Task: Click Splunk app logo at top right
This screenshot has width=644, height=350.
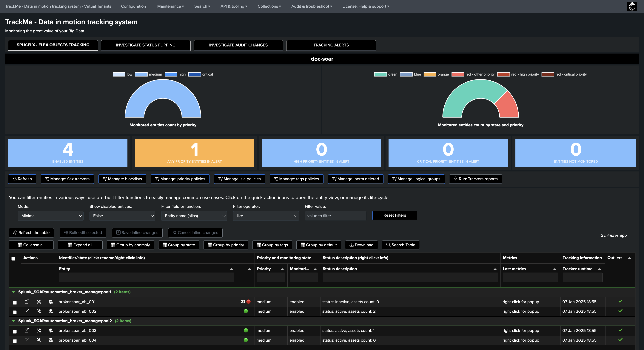Action: tap(632, 7)
